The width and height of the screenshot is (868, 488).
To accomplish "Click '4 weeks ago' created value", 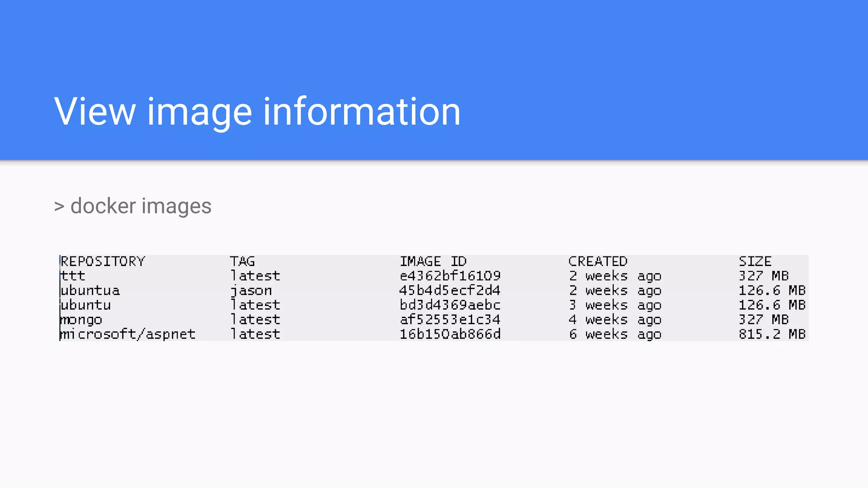I will click(x=615, y=320).
